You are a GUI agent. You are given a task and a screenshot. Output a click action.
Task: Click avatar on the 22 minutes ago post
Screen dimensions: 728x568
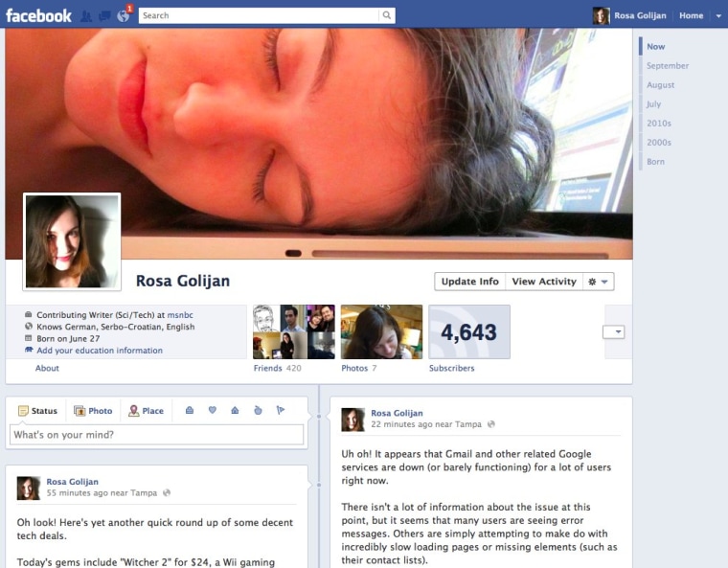click(x=353, y=420)
